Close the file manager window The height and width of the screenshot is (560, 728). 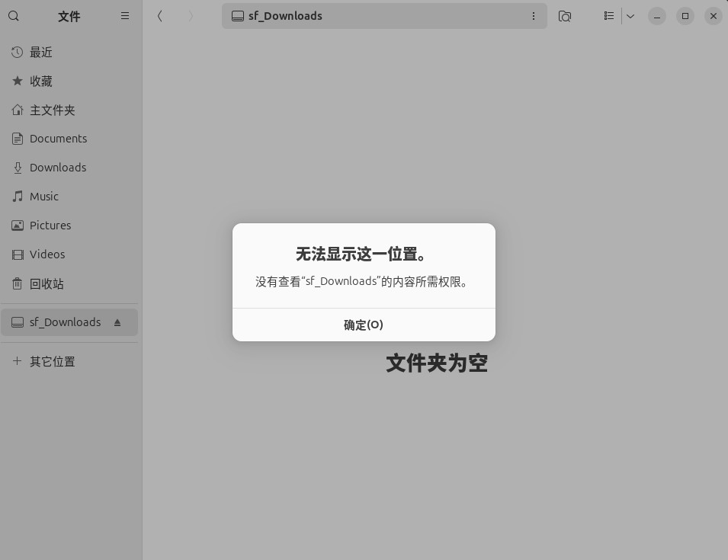[714, 16]
